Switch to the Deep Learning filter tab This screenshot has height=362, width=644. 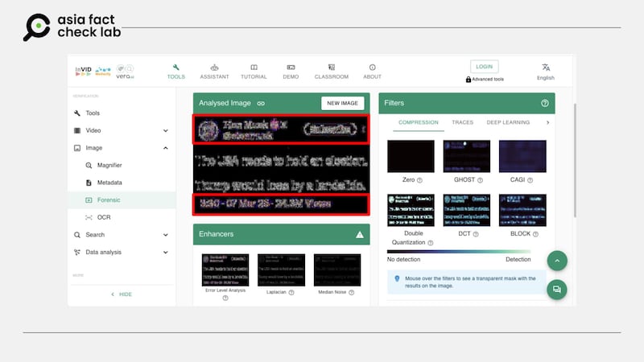[x=508, y=122]
